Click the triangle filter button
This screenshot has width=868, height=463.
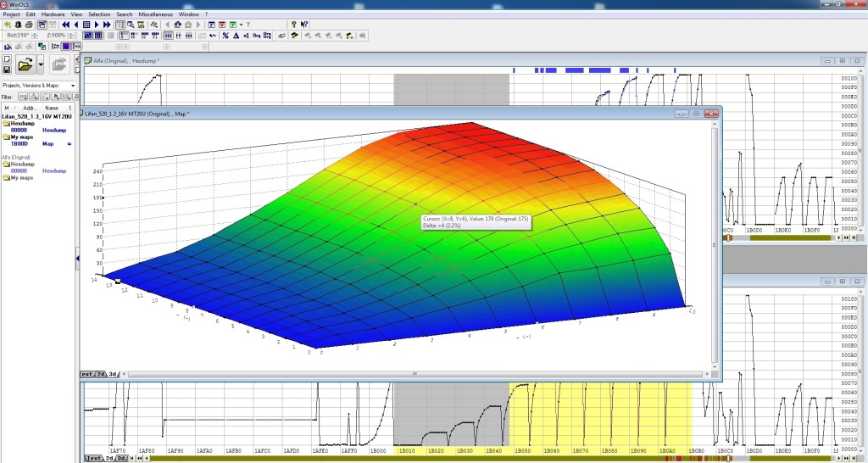coord(34,97)
